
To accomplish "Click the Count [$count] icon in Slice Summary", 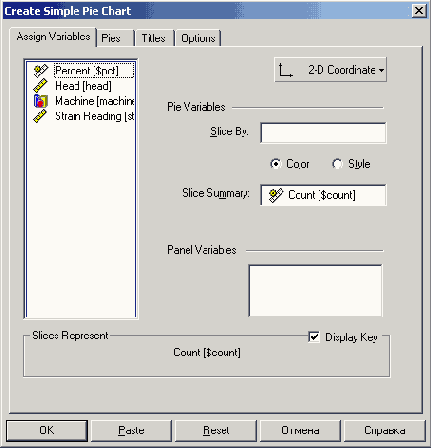I will coord(276,195).
